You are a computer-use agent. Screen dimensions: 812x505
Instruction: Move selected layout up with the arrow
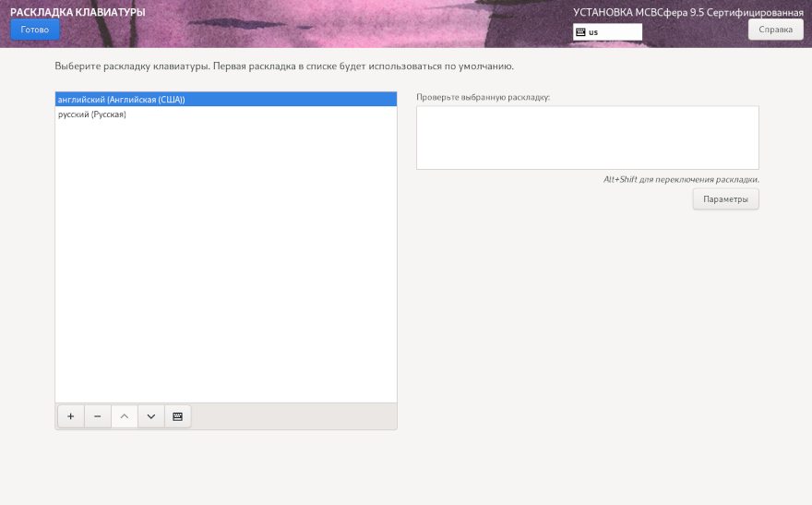coord(125,416)
